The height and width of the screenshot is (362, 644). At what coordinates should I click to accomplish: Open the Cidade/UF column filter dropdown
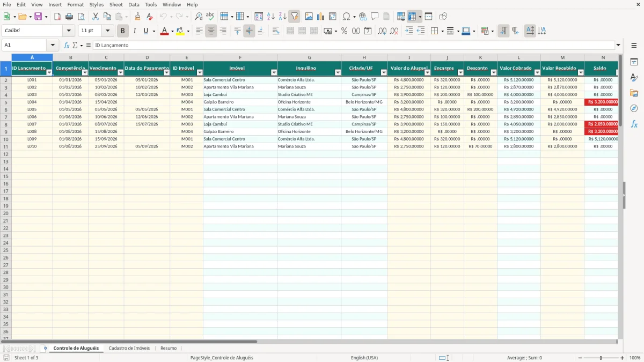click(x=384, y=72)
